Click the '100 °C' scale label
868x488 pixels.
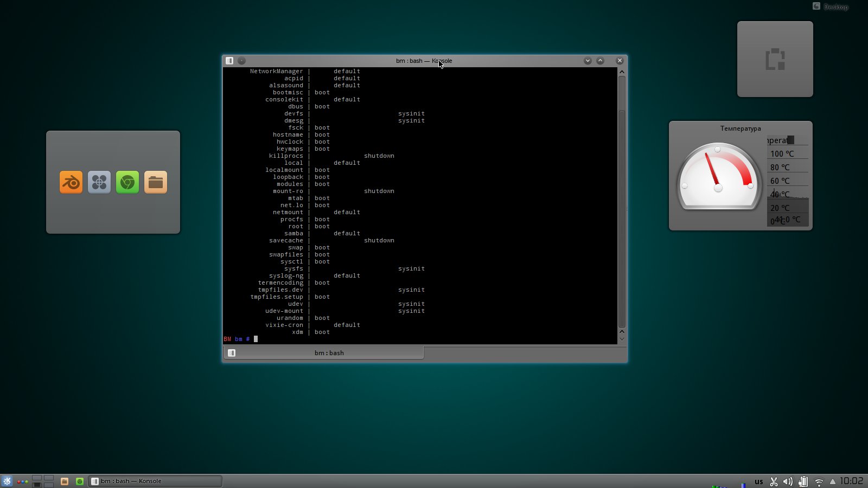coord(782,154)
